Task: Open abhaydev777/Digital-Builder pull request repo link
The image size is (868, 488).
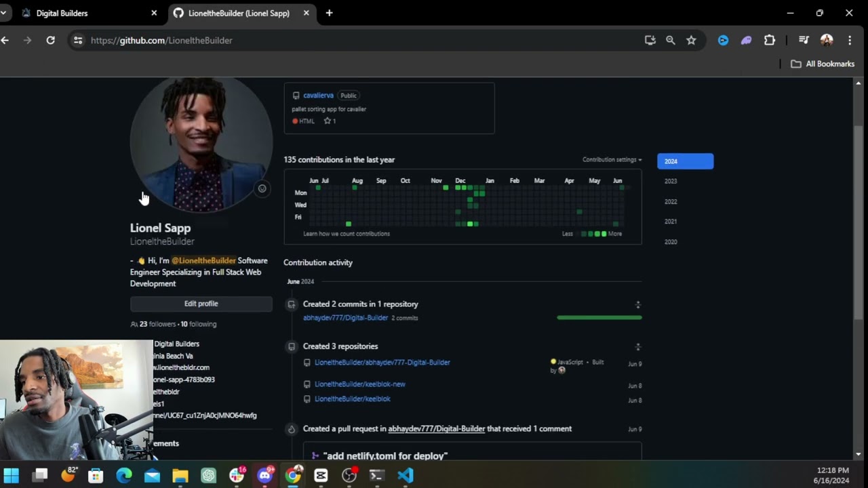Action: [437, 429]
